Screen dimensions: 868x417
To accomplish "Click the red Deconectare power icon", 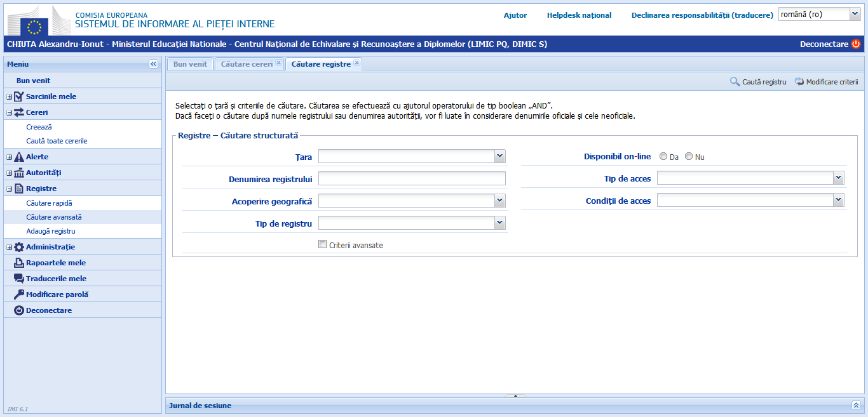I will coord(855,44).
